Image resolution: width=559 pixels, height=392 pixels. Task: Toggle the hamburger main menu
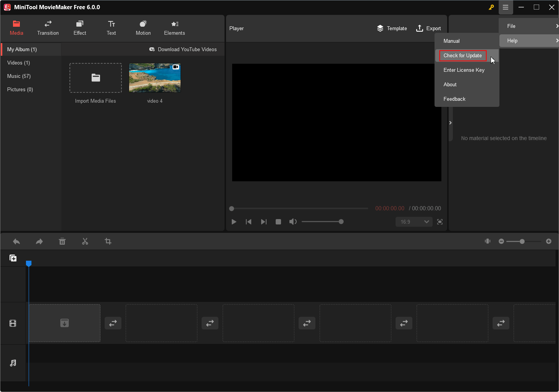pos(506,7)
